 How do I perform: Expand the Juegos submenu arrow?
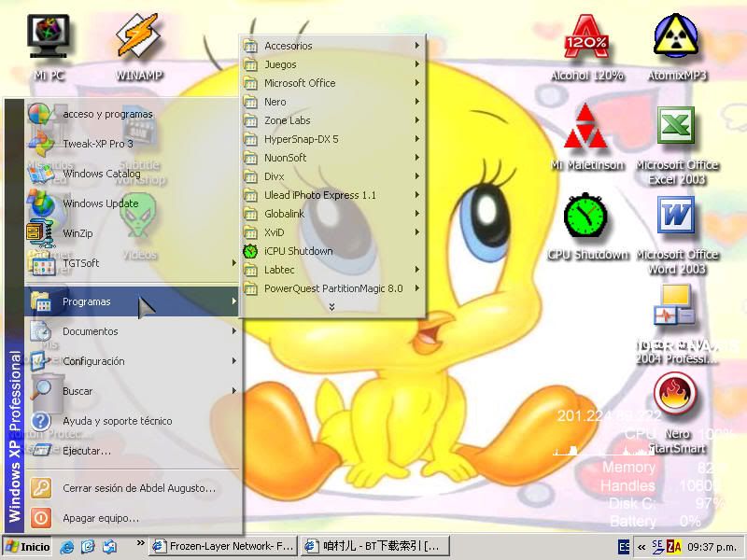pyautogui.click(x=416, y=63)
